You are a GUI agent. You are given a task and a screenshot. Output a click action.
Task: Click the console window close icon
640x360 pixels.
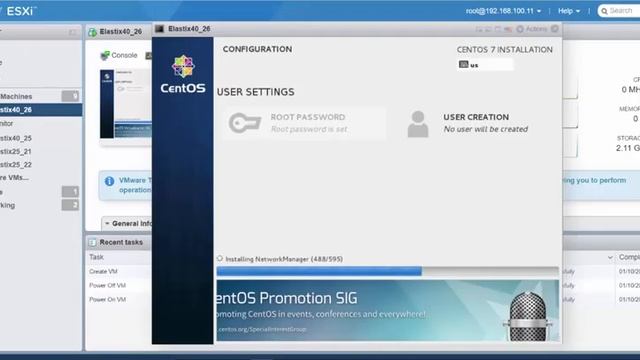tap(555, 29)
